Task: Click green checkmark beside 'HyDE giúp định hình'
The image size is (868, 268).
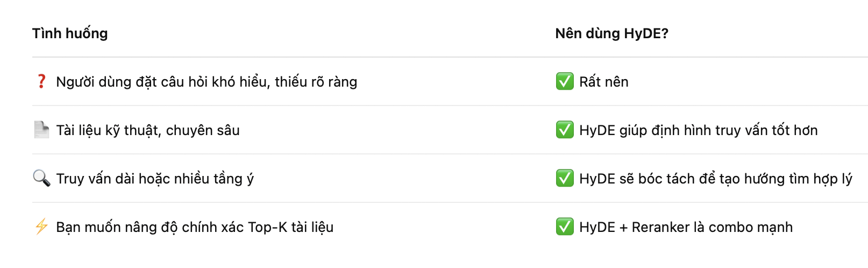Action: [x=565, y=130]
